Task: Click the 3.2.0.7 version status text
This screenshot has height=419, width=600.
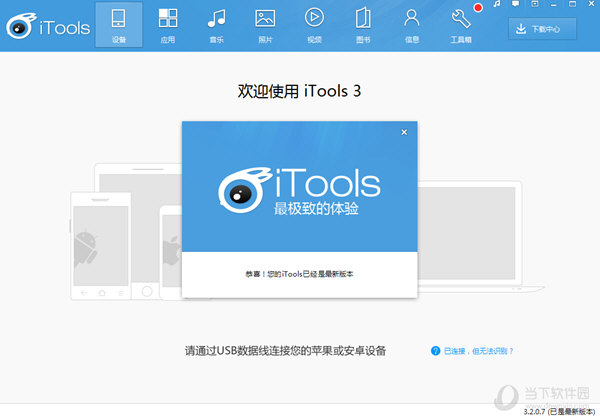Action: tap(559, 412)
